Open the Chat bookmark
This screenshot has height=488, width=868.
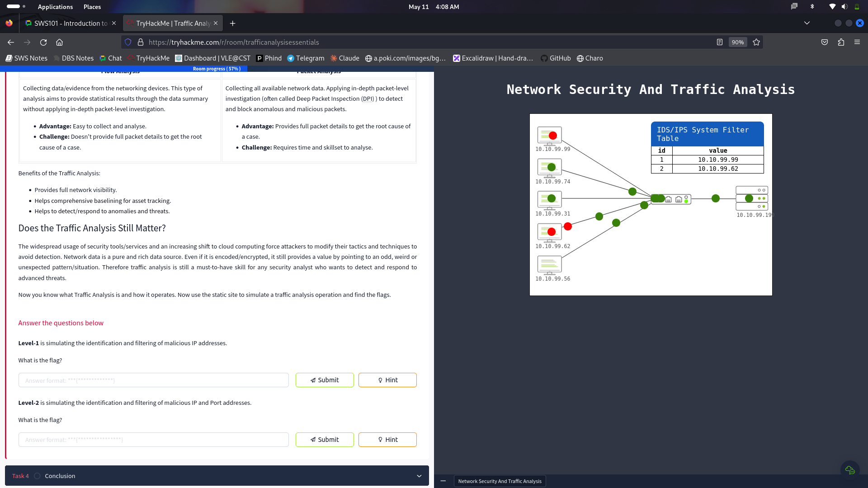(111, 58)
